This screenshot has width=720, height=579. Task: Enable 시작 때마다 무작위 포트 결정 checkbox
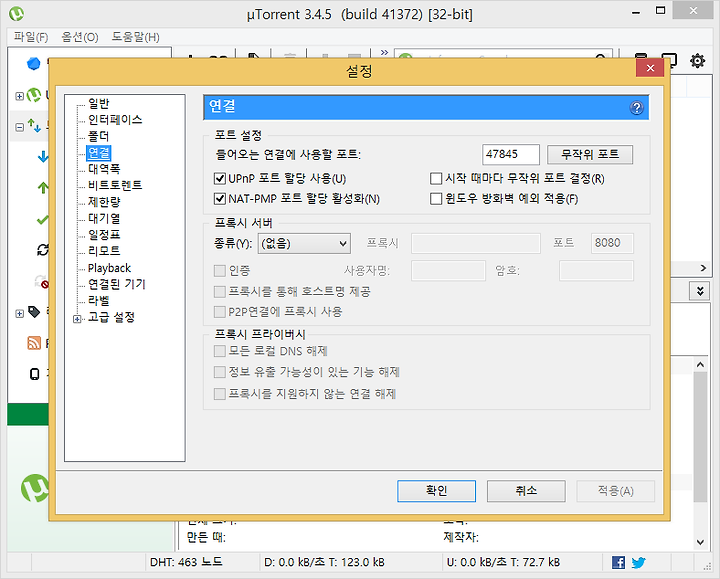tap(436, 178)
